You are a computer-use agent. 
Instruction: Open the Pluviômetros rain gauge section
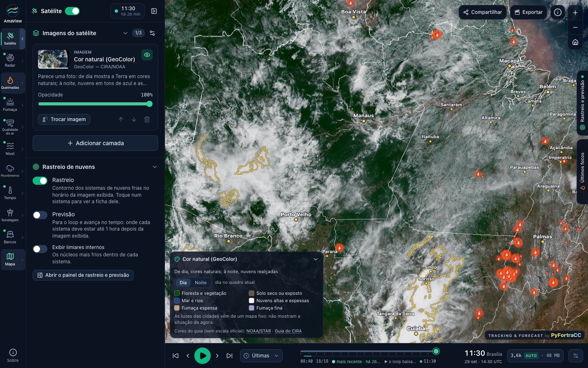point(10,171)
